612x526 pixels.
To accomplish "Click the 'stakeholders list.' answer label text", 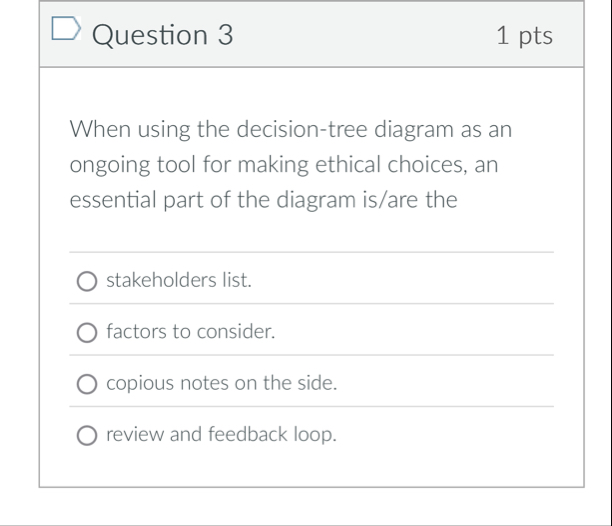I will click(x=179, y=280).
